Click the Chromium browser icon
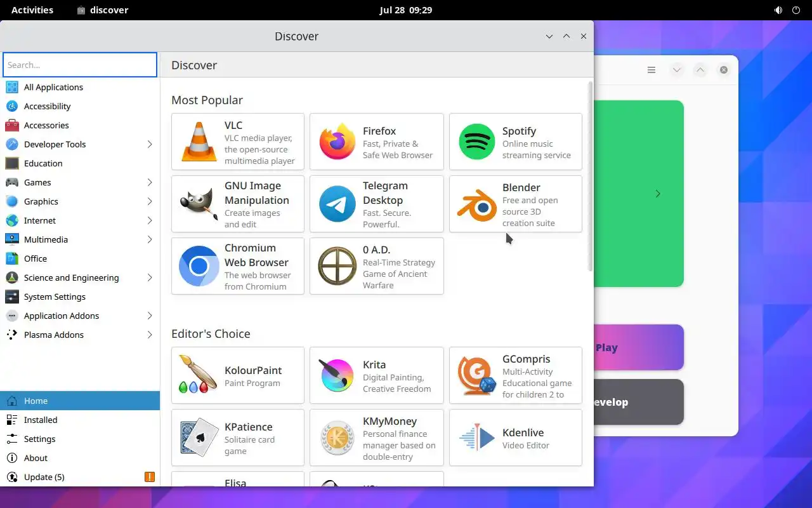This screenshot has height=508, width=812. point(199,266)
